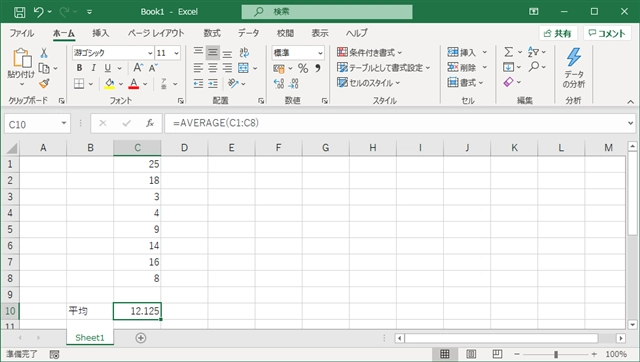Open テーブルとして書式設定 dropdown
This screenshot has height=362, width=640.
384,67
